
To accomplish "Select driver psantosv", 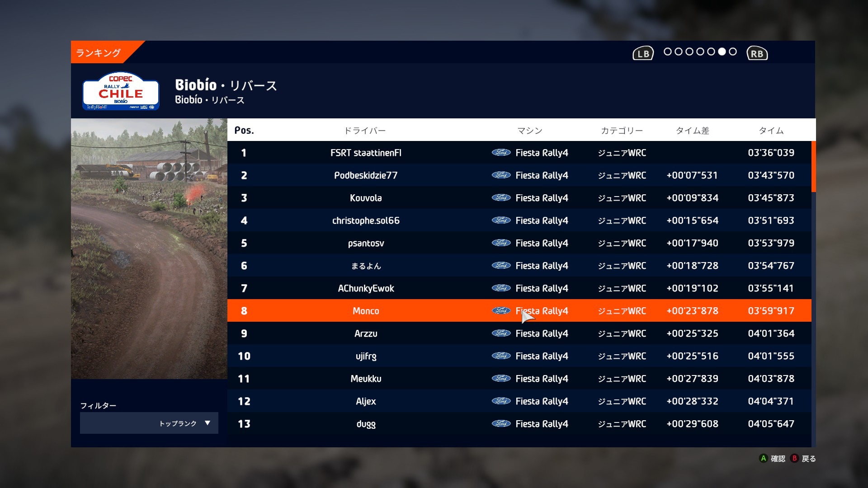I will [366, 243].
